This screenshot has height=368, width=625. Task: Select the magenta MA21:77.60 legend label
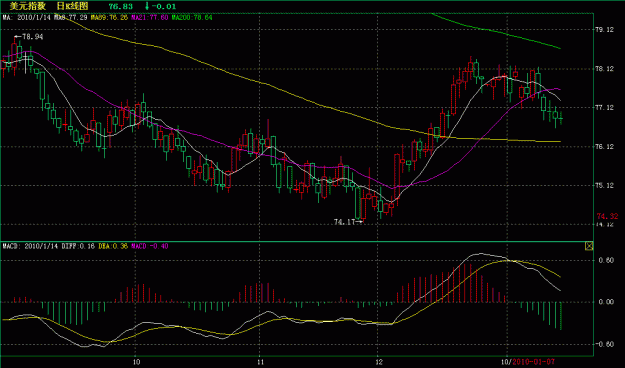[150, 18]
